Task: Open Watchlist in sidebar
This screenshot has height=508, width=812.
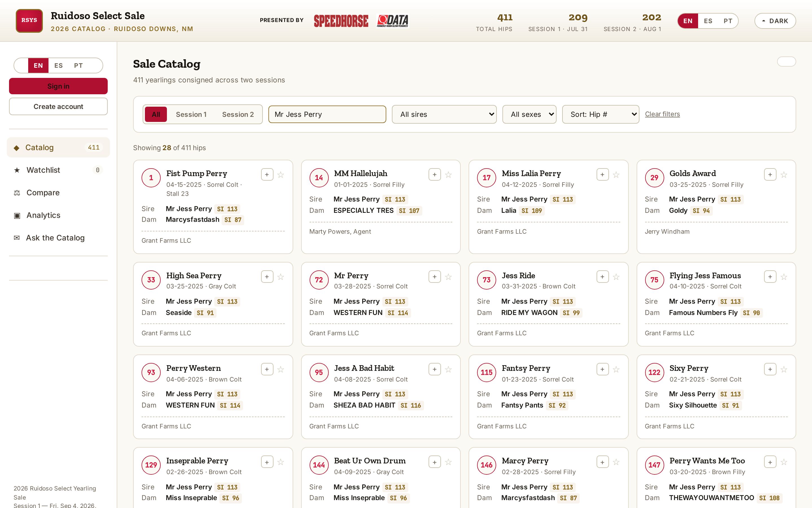Action: pos(58,170)
